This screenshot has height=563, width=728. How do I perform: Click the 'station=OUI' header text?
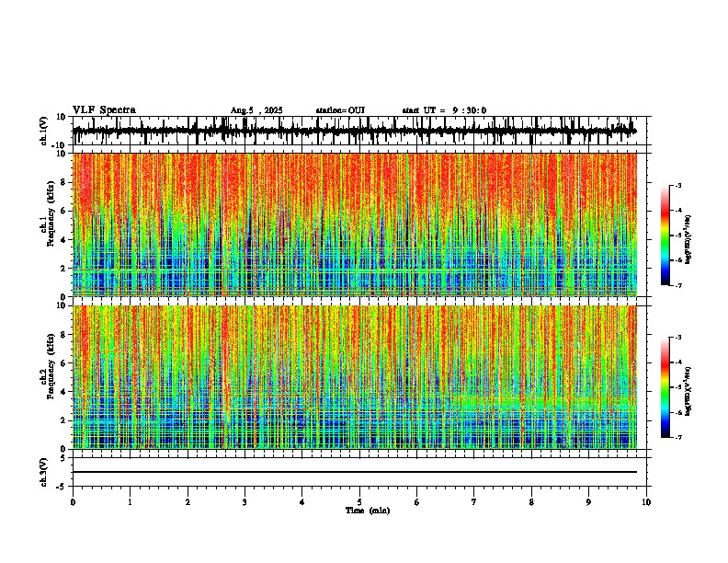click(340, 110)
